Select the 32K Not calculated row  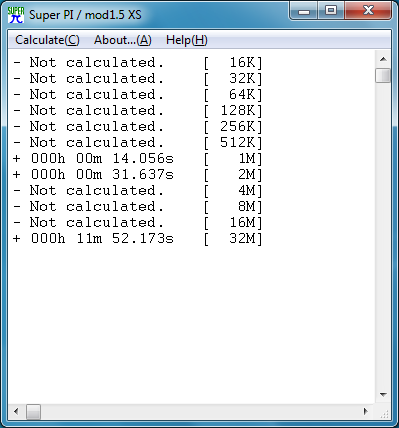click(138, 79)
